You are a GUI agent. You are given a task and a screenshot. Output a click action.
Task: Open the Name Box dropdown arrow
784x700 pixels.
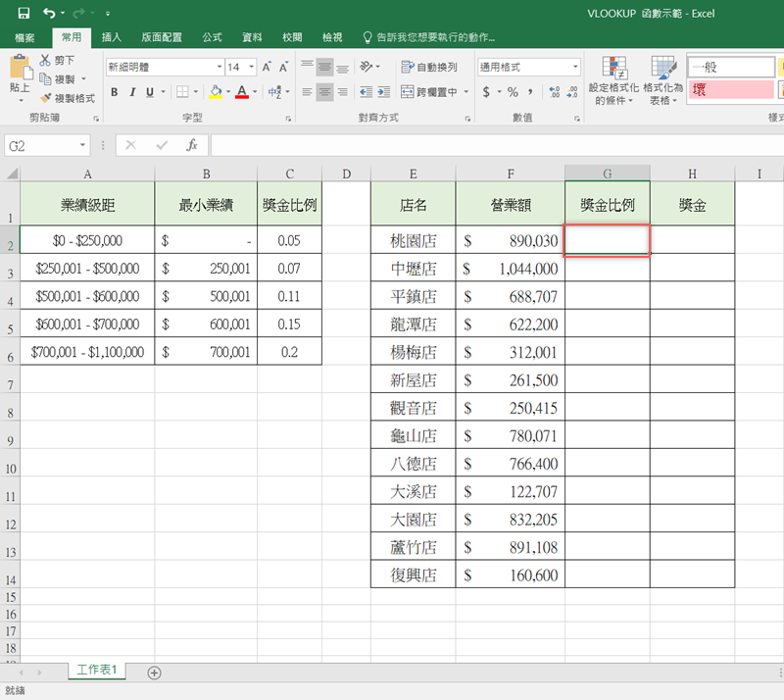[x=83, y=145]
